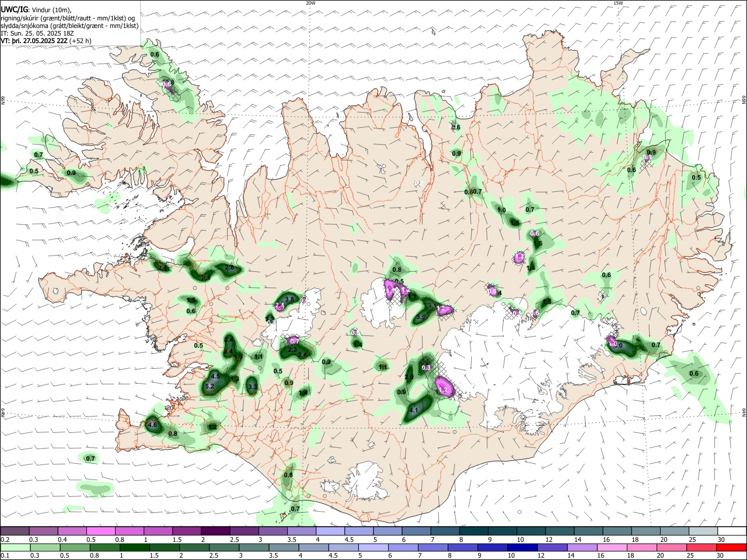Click the 0.1 label in the bottom legend
747x560 pixels.
coord(5,555)
